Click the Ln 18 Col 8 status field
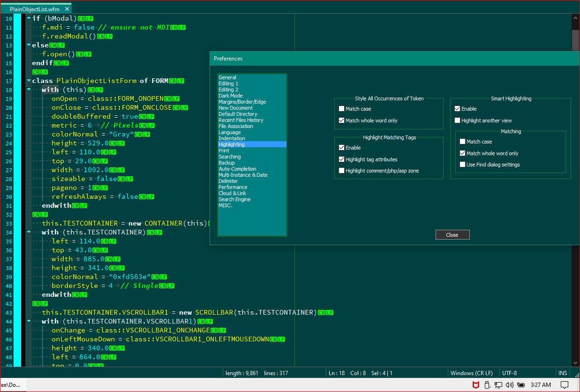Screen dimensions: 580x392 361,373
